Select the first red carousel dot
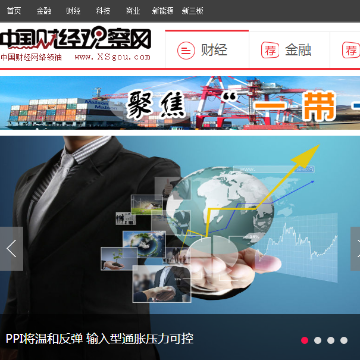The height and width of the screenshot is (360, 360). coord(304,340)
